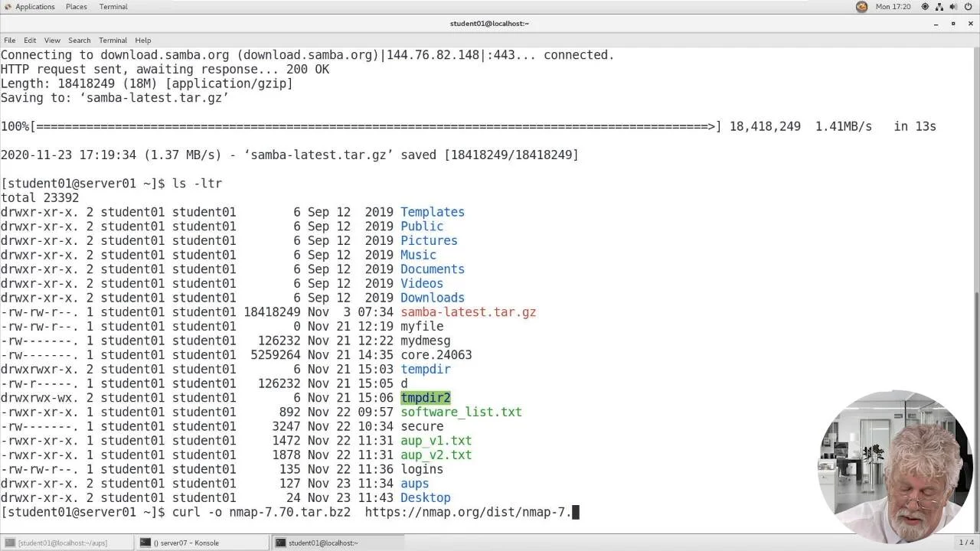The width and height of the screenshot is (980, 551).
Task: Click the Desktop directory name
Action: 425,497
